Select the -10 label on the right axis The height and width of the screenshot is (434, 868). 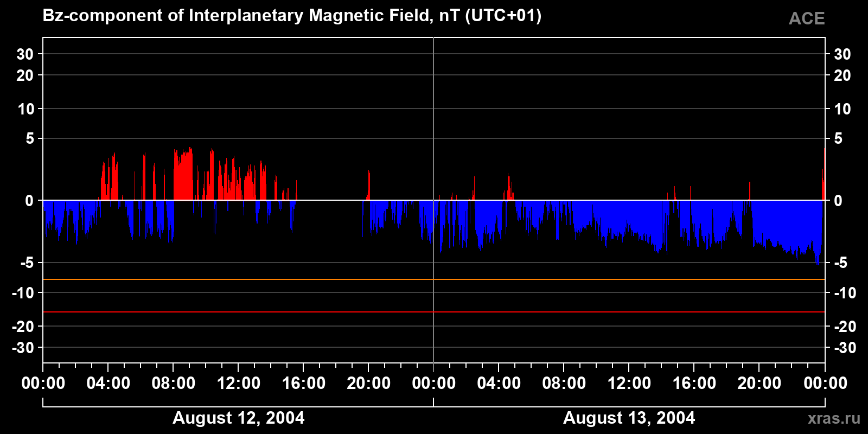pyautogui.click(x=845, y=293)
